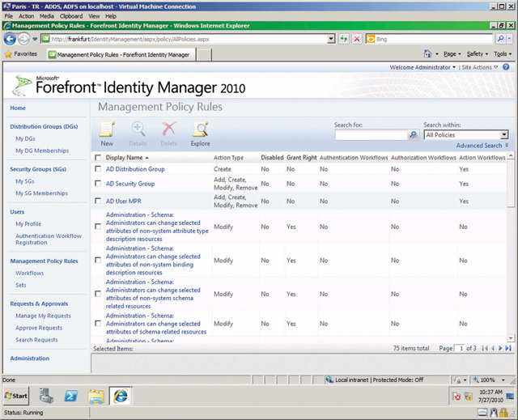Click the blue Help question mark icon
Image resolution: width=518 pixels, height=420 pixels.
(506, 67)
